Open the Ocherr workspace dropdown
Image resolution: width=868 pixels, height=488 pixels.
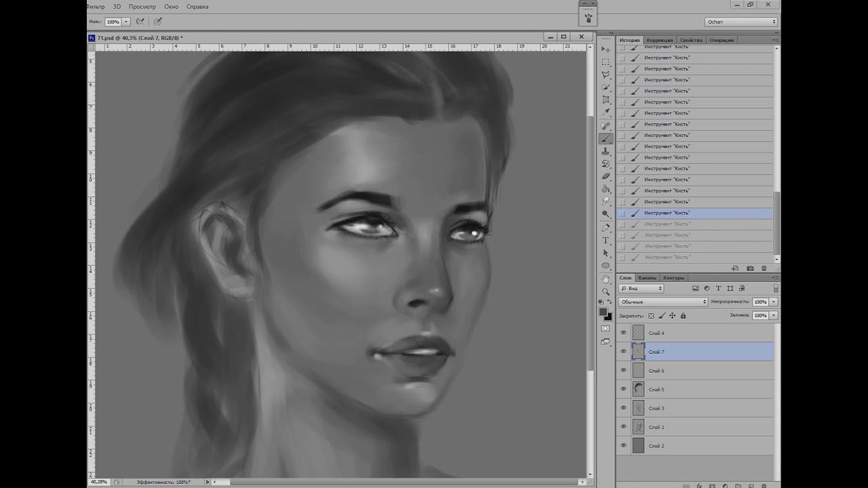click(x=741, y=22)
